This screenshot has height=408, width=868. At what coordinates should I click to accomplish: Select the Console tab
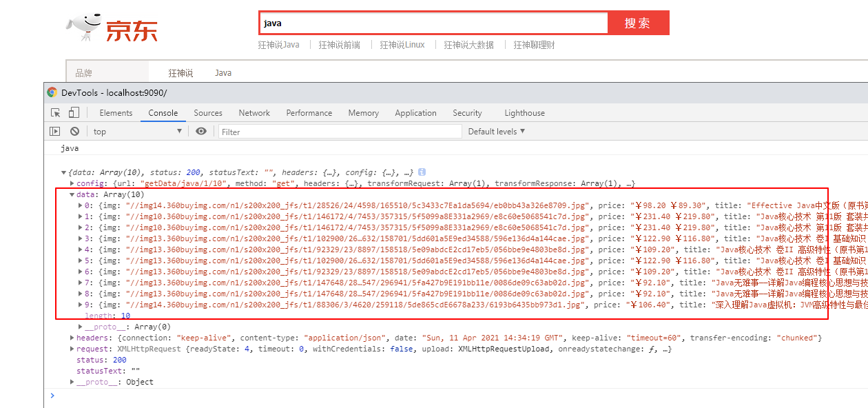coord(163,113)
